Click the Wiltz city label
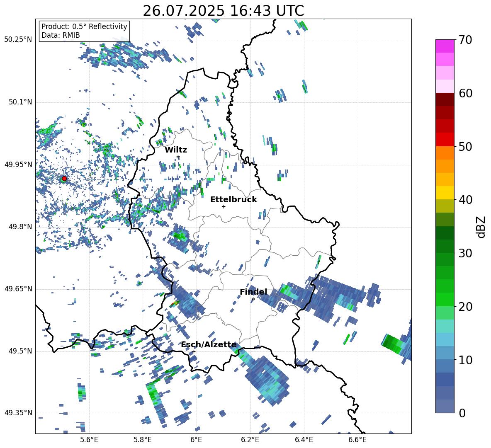The height and width of the screenshot is (448, 491). click(176, 150)
